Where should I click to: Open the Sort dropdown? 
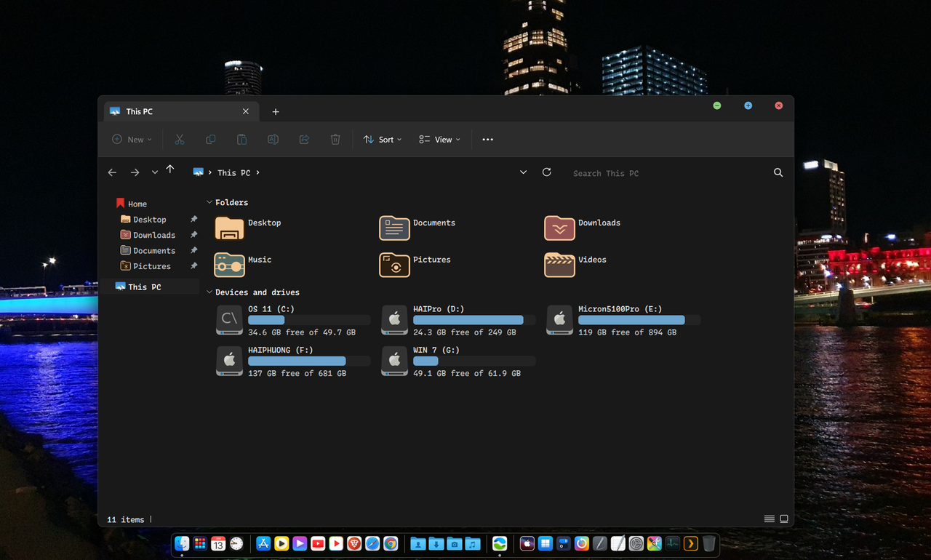[x=382, y=139]
